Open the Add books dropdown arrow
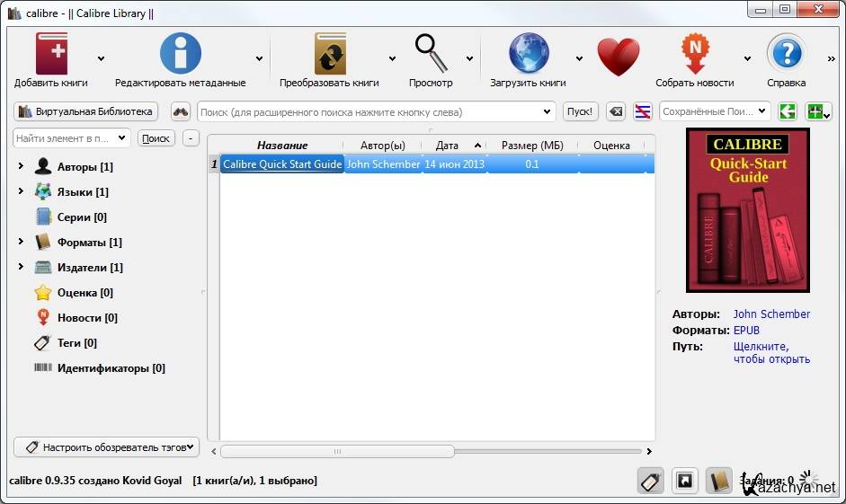Image resolution: width=846 pixels, height=504 pixels. pyautogui.click(x=101, y=59)
